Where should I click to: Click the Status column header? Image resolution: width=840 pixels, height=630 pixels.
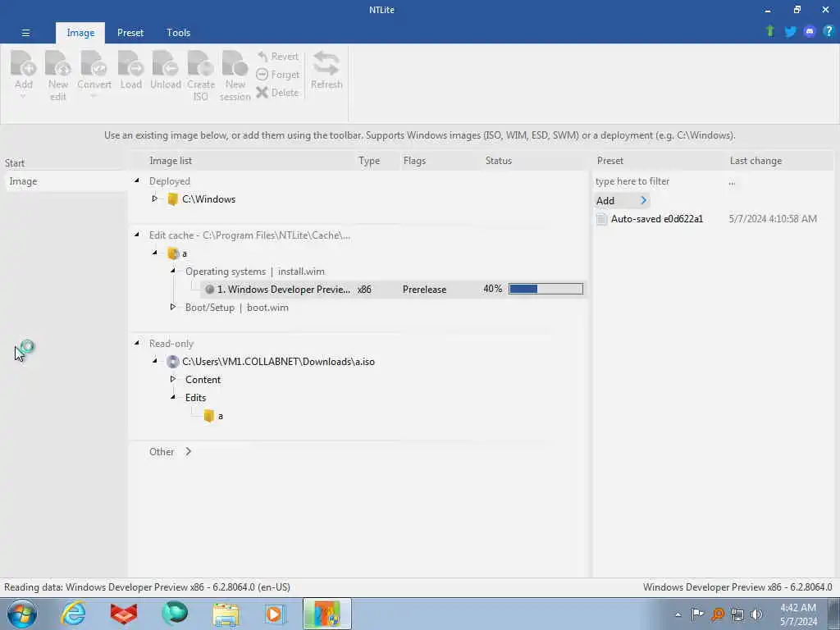[498, 161]
